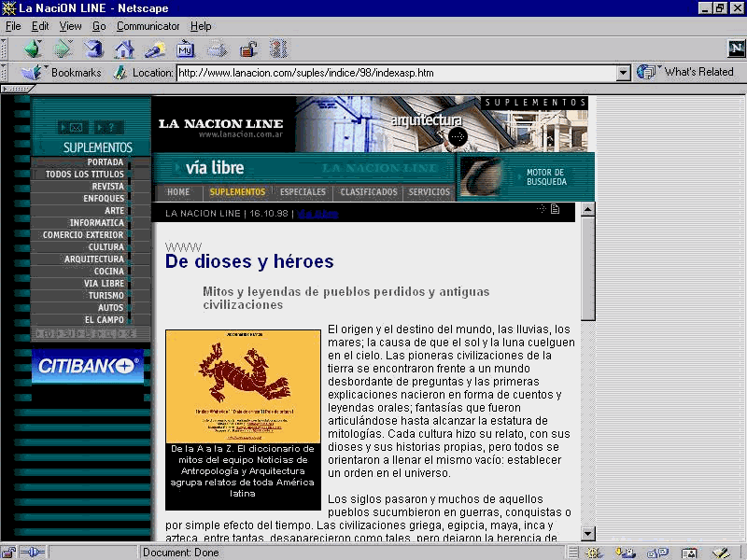Collapse the navigation toolbar using its grip

(4, 49)
